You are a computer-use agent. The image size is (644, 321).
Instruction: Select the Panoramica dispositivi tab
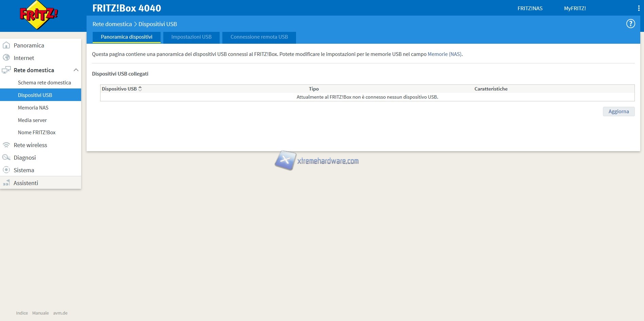126,37
